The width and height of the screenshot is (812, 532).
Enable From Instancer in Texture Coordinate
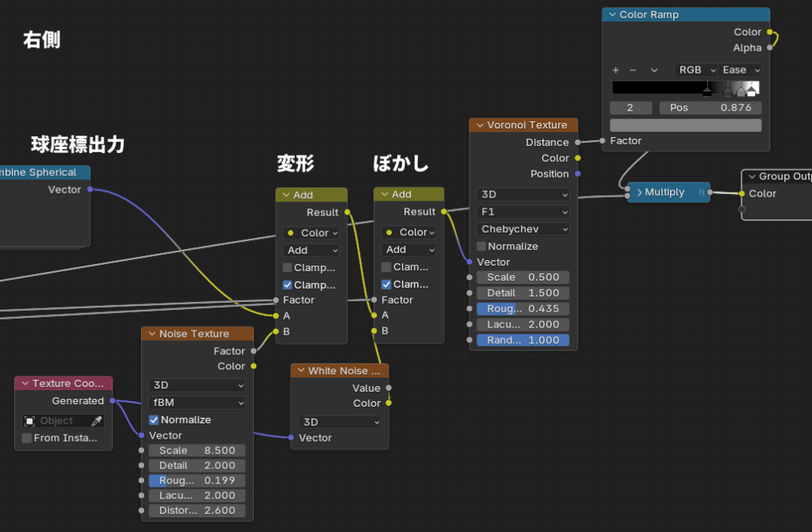coord(27,438)
